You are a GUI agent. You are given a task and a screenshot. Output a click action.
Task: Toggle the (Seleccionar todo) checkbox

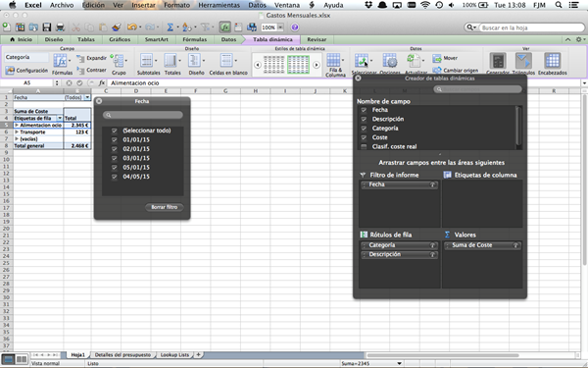[x=115, y=131]
